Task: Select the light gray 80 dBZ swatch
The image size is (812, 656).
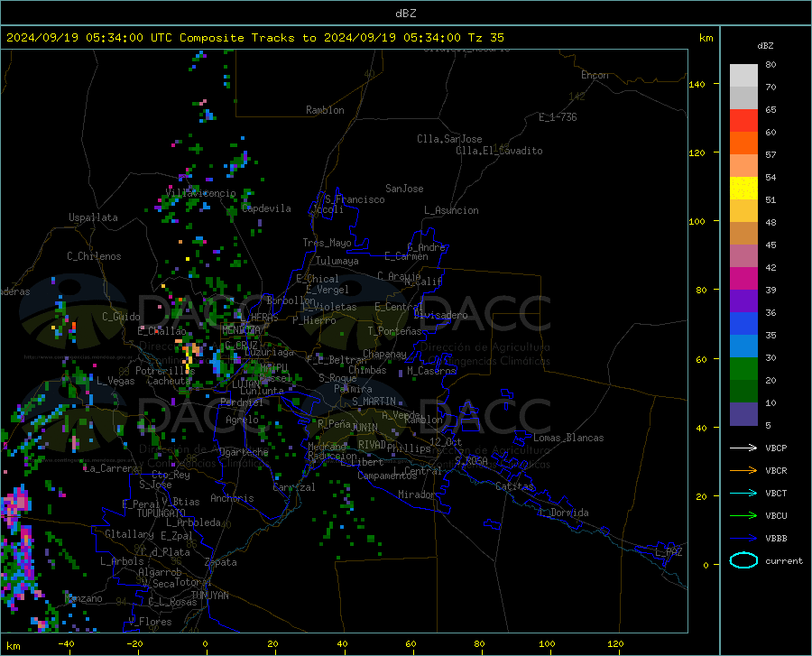Action: (x=743, y=76)
